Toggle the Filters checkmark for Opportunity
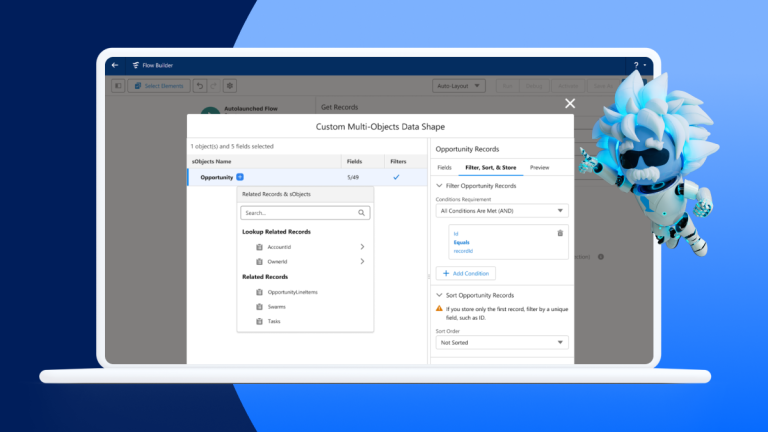The height and width of the screenshot is (432, 768). [396, 177]
